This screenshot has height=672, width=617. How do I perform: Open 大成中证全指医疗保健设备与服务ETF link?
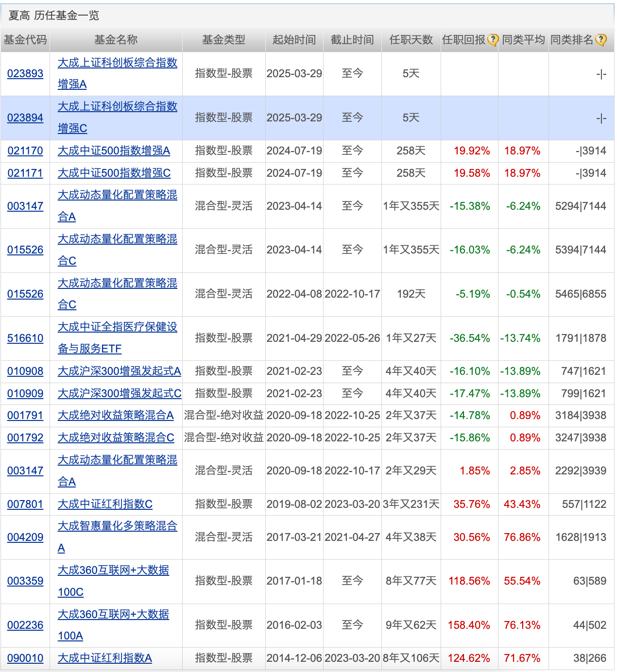tap(118, 338)
